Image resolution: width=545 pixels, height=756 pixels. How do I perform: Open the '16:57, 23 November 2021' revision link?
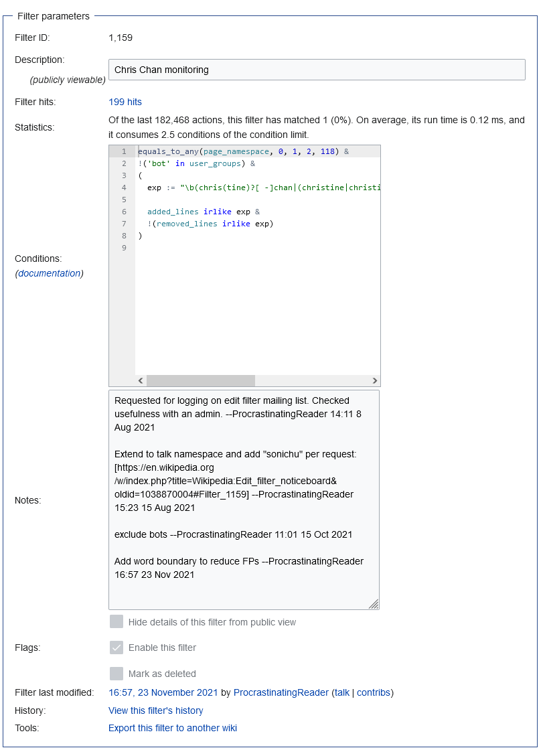click(163, 692)
